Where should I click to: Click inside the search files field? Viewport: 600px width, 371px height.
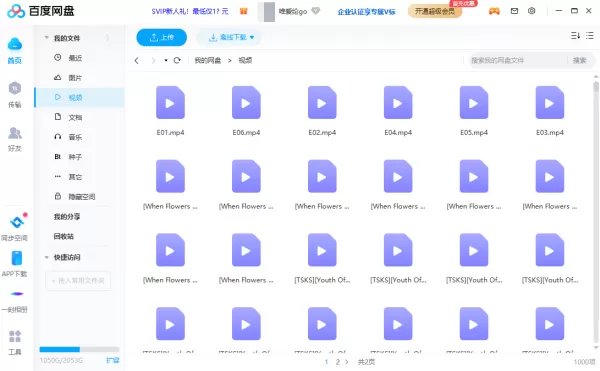point(518,60)
